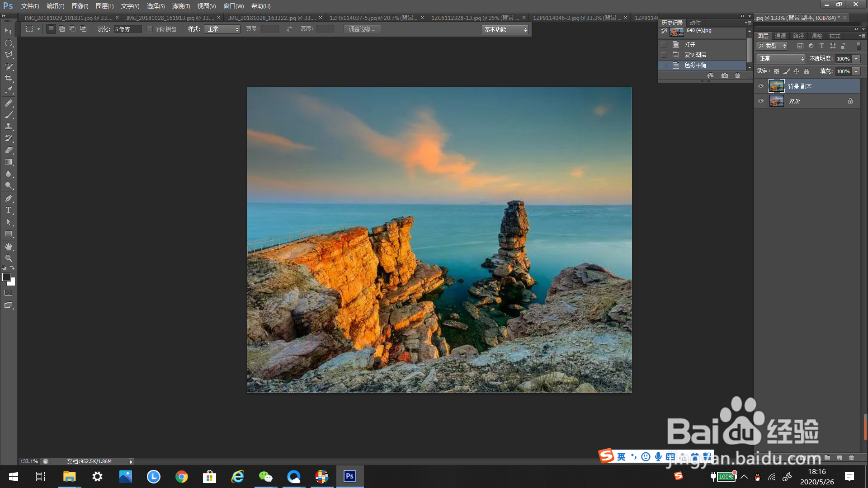Toggle visibility of 背景 layer
Image resolution: width=868 pixels, height=488 pixels.
point(761,101)
